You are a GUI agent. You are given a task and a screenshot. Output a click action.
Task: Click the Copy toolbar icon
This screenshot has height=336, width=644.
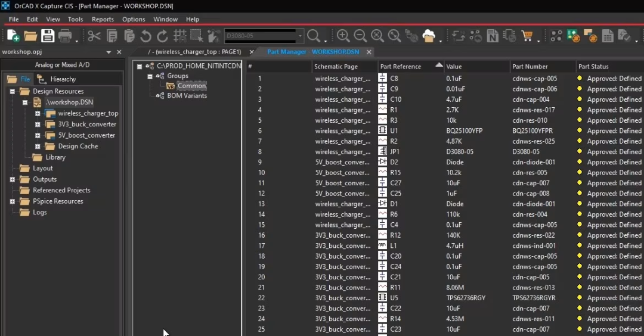point(112,36)
